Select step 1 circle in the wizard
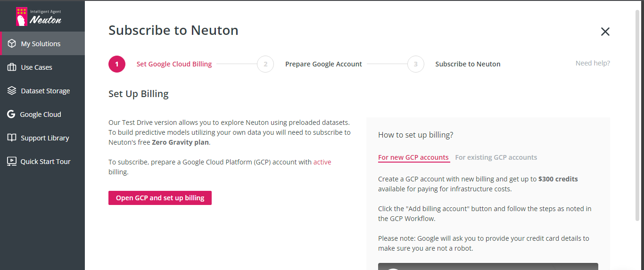The width and height of the screenshot is (644, 270). point(117,64)
